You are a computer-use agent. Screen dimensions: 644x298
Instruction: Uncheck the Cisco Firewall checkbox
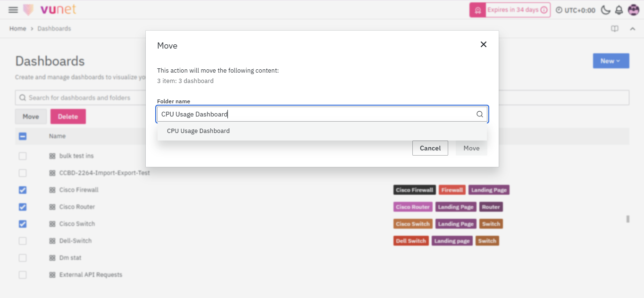coord(23,190)
